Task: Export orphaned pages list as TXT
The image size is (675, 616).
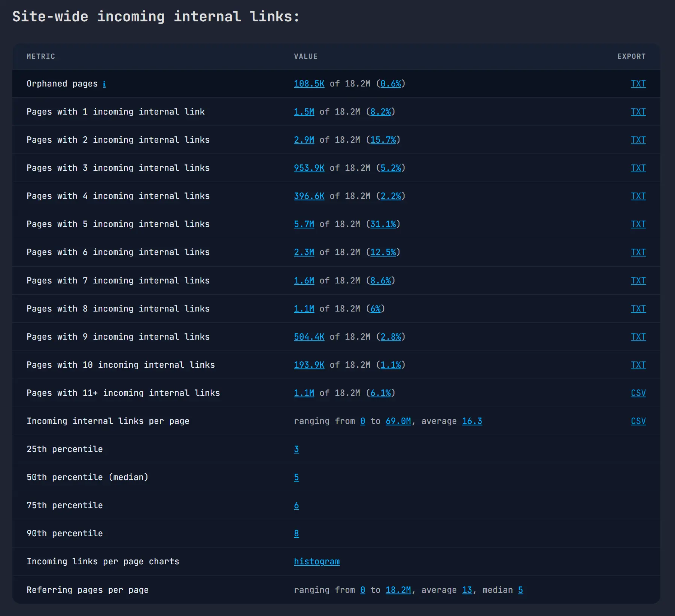Action: click(x=638, y=84)
